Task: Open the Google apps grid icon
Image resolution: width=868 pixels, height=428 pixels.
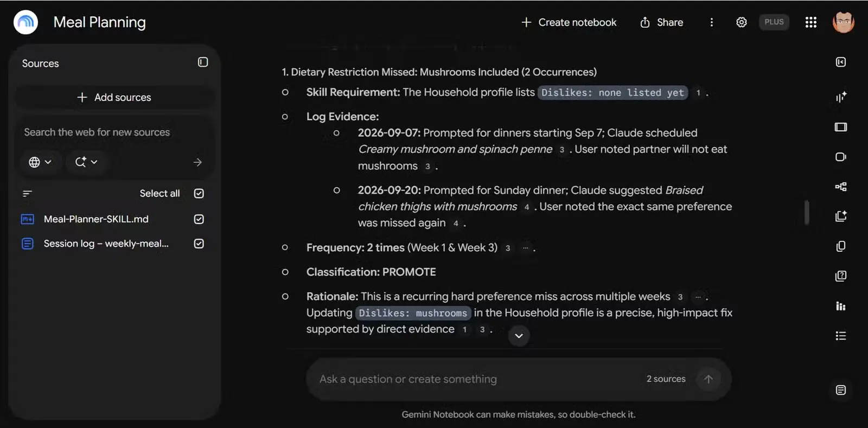Action: tap(811, 22)
